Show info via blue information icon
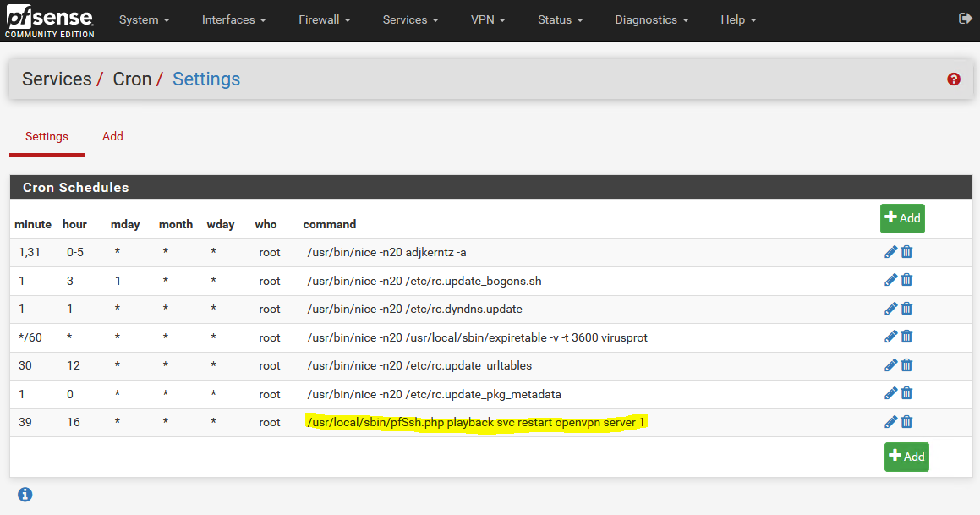The width and height of the screenshot is (980, 515). pyautogui.click(x=25, y=494)
